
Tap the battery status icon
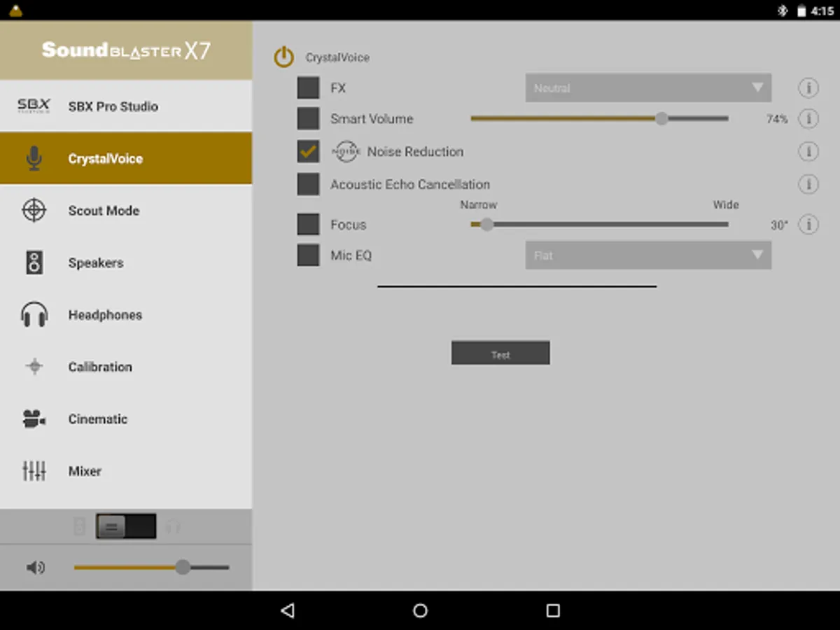[x=801, y=10]
